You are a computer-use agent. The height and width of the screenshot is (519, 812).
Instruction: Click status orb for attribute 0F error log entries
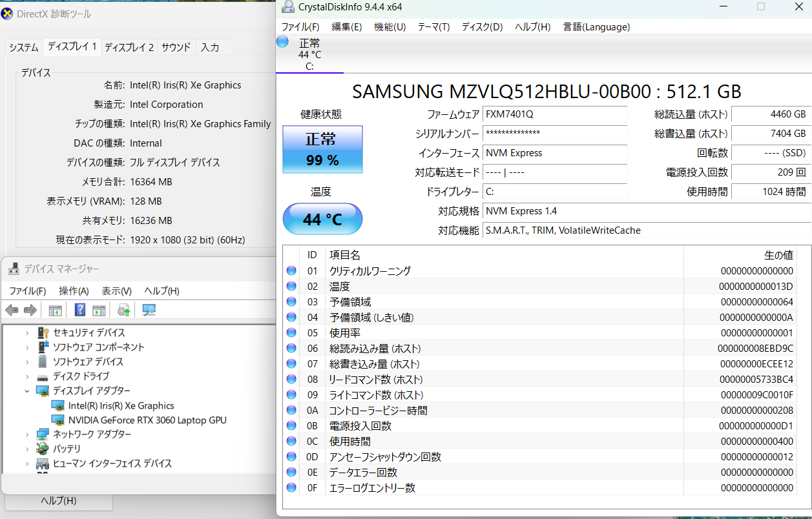291,488
